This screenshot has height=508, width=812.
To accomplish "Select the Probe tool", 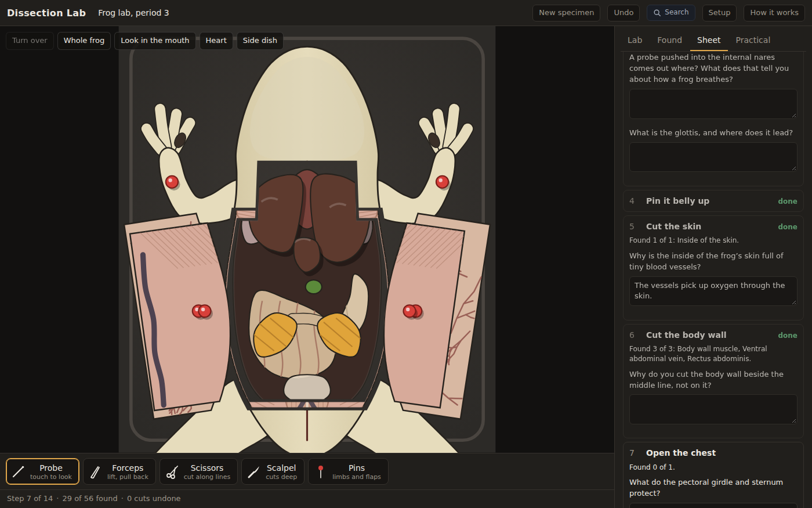I will (43, 471).
